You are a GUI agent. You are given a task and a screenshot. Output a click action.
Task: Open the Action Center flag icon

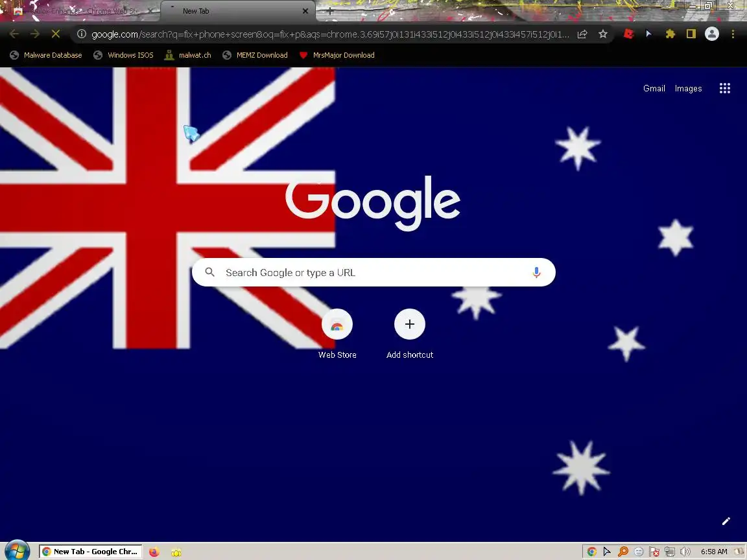[654, 552]
